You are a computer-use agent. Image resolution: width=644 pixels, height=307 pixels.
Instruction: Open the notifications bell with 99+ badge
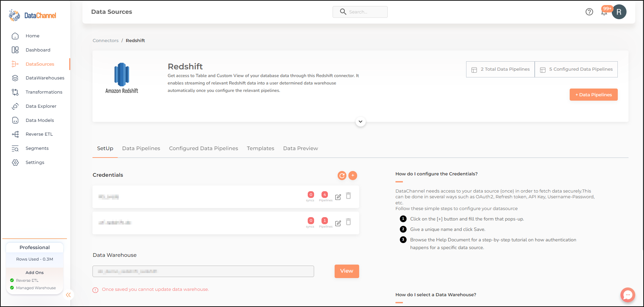(x=604, y=12)
